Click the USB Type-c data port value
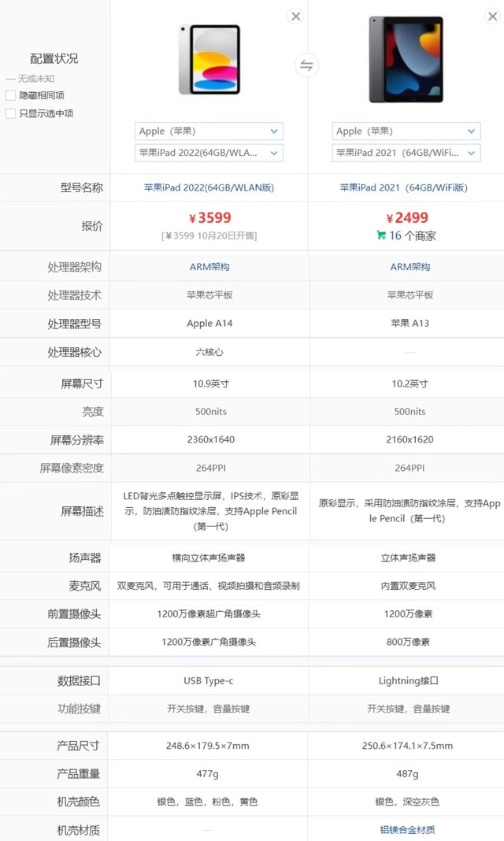Image resolution: width=504 pixels, height=841 pixels. [x=209, y=680]
